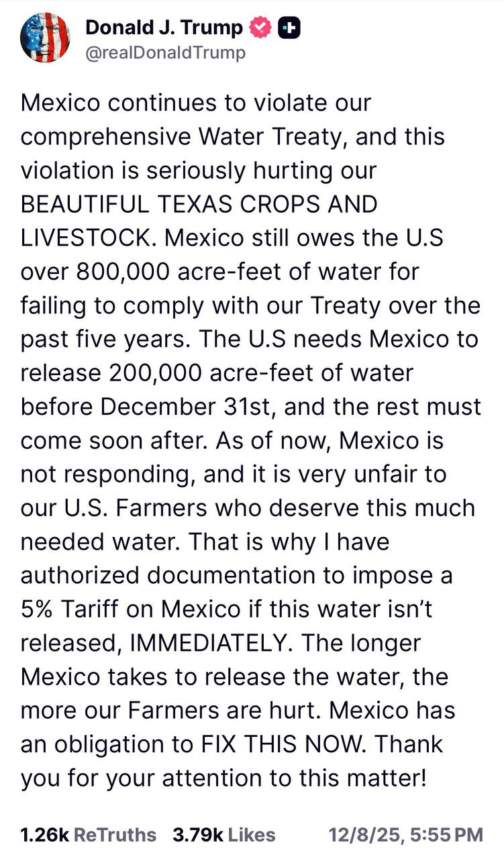View the 1.26k ReTruths list
The height and width of the screenshot is (859, 504).
point(88,834)
